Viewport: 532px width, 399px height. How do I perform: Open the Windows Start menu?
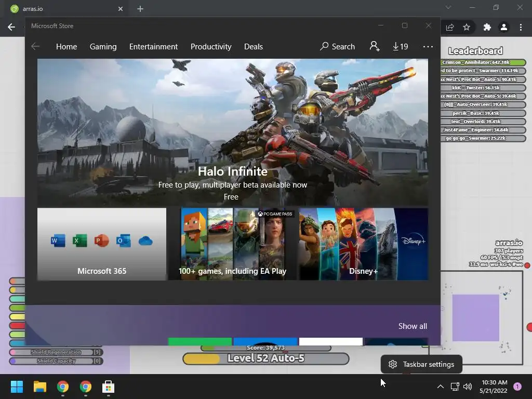point(17,387)
